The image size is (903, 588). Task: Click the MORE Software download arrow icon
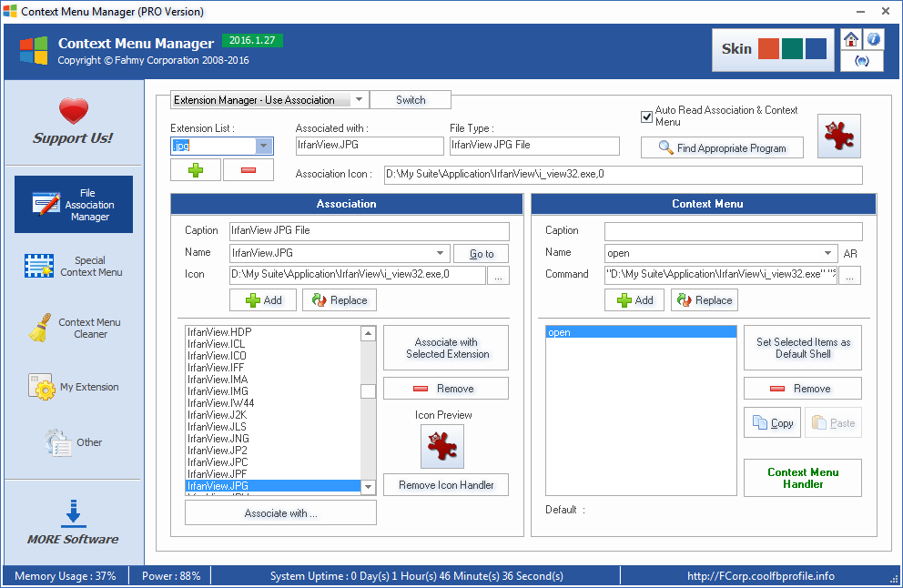point(73,513)
